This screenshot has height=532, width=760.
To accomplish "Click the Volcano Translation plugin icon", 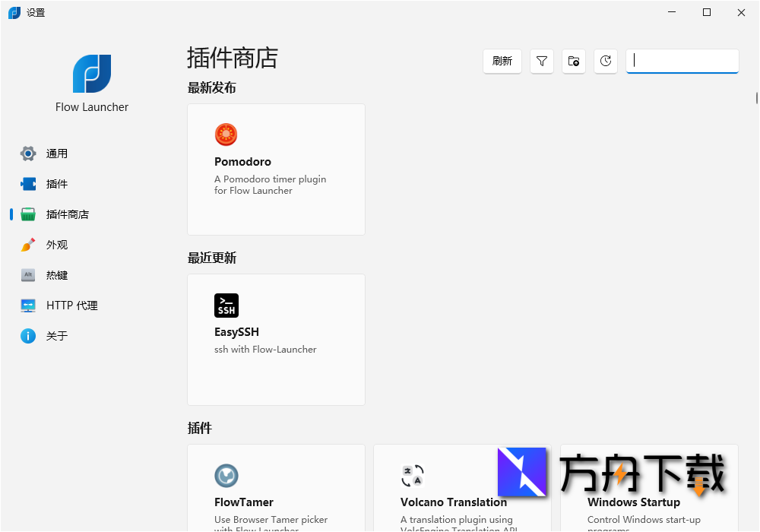I will 411,475.
